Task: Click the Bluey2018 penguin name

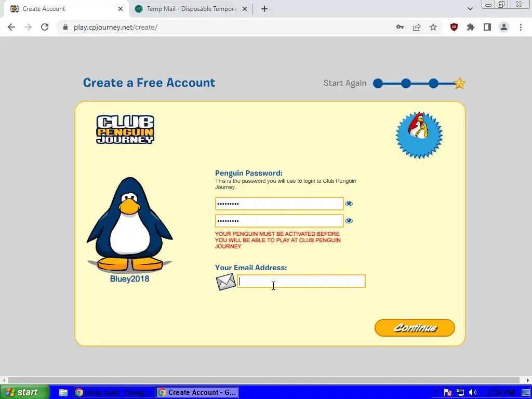Action: click(129, 279)
